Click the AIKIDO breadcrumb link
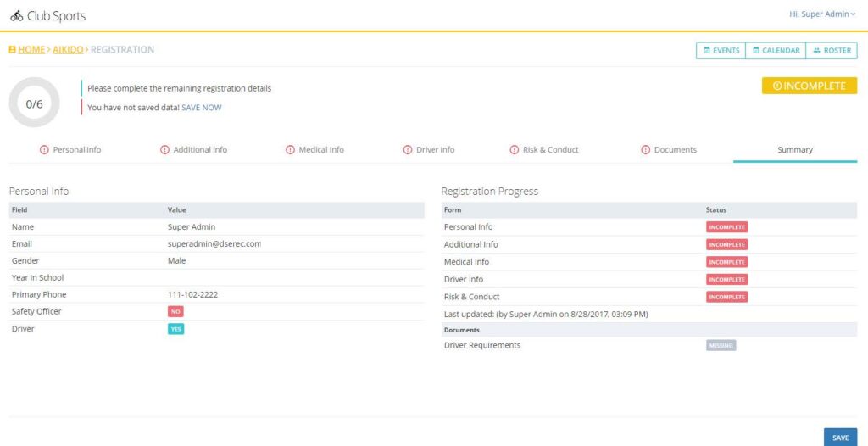Viewport: 868px width, 446px height. click(68, 50)
